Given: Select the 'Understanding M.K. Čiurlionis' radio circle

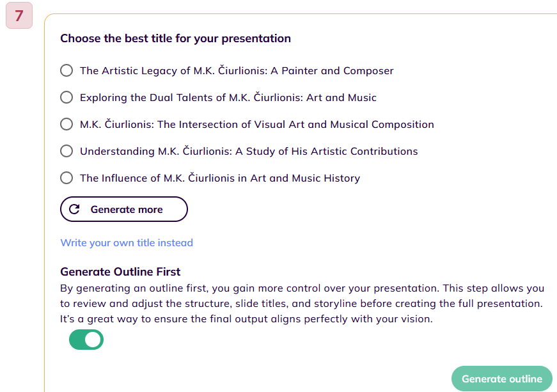Looking at the screenshot, I should [67, 151].
